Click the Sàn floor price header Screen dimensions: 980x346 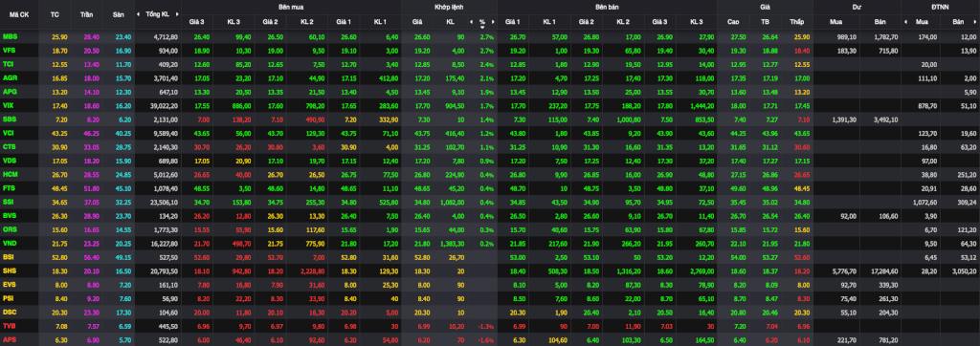coord(117,13)
